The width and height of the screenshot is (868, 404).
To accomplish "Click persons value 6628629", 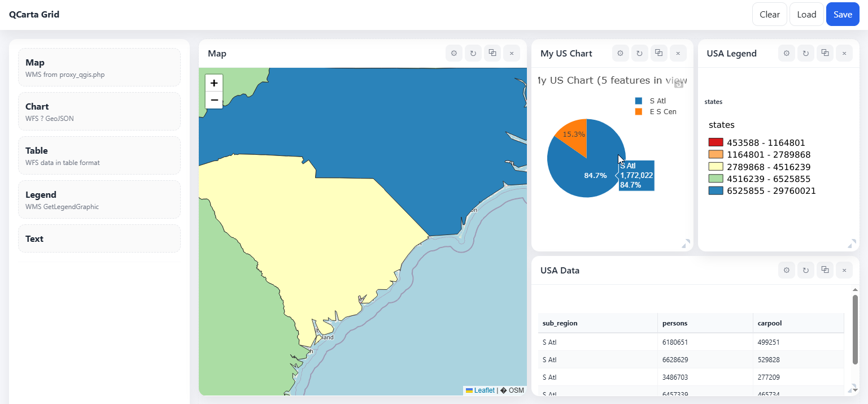I will coord(675,359).
